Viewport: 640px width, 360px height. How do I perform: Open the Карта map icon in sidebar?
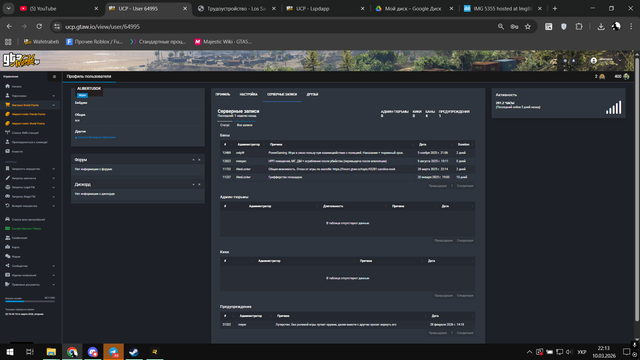[7, 247]
